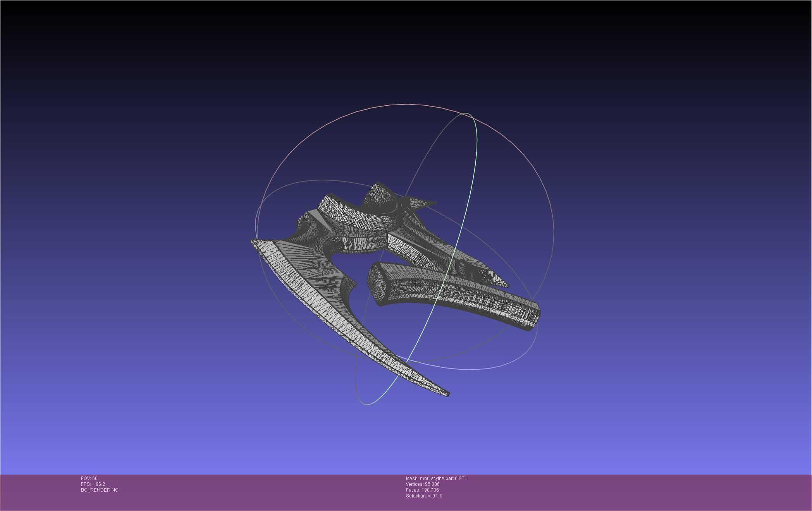
Task: Click the Mesh: mori scythe part 6.STL label
Action: pos(437,478)
